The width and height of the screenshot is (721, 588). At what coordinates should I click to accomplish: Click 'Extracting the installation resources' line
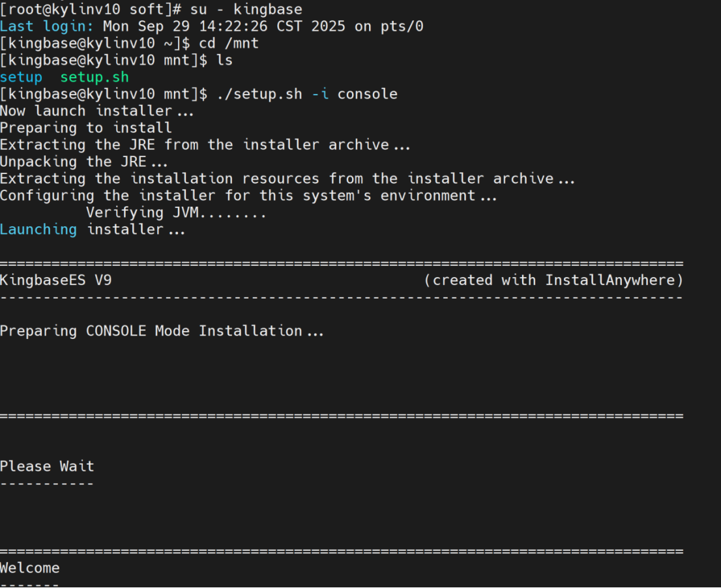tap(287, 179)
